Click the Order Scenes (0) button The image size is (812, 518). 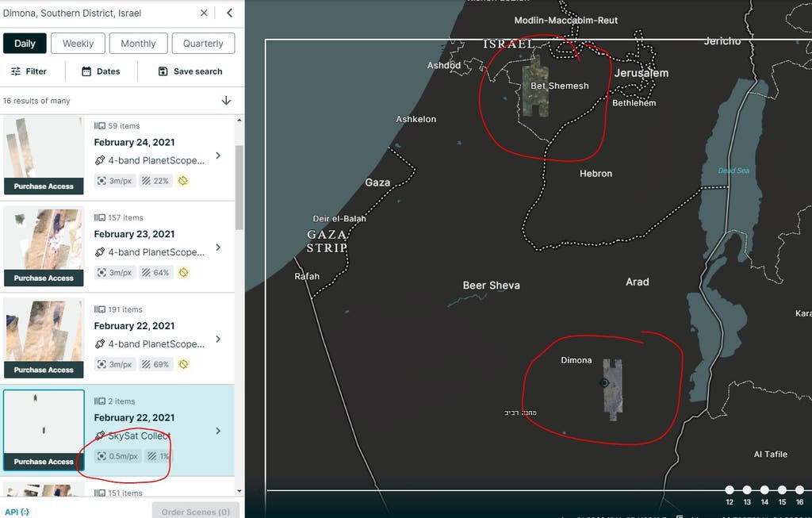pos(196,512)
